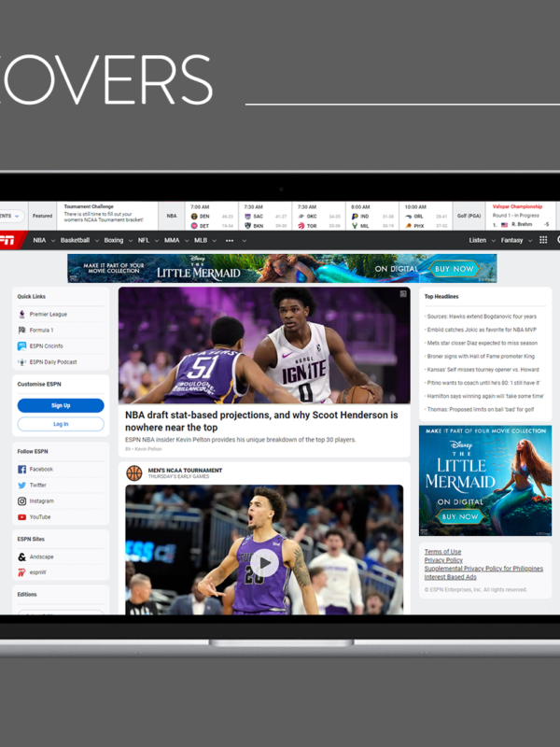The image size is (560, 747).
Task: Click the expand icon on Scoot Henderson photo
Action: click(403, 294)
